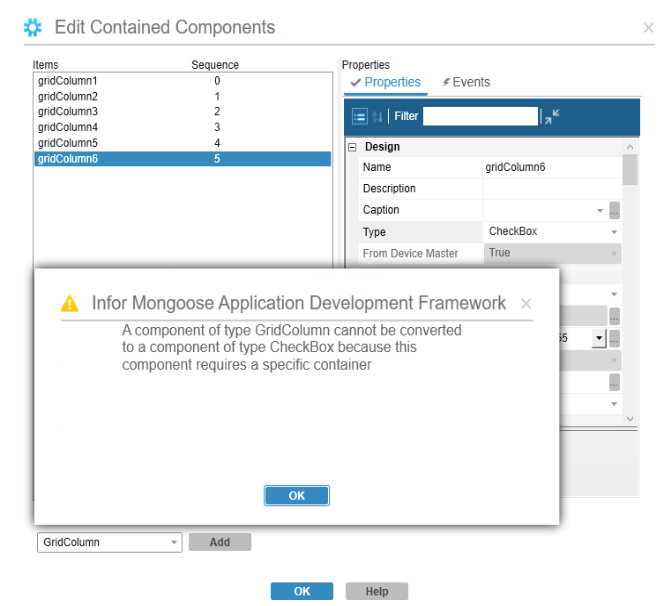Click the alphabetical sort icon in the Properties toolbar
Image resolution: width=667 pixels, height=606 pixels.
(377, 116)
